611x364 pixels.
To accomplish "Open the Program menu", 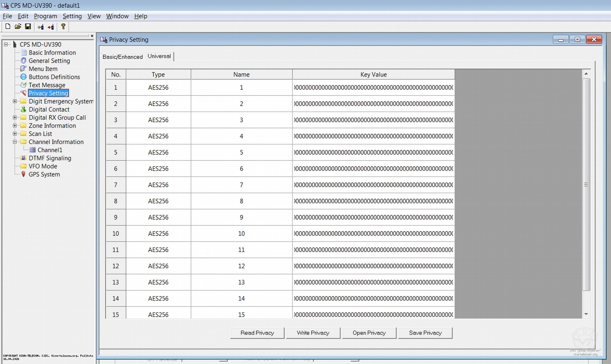I will point(45,16).
